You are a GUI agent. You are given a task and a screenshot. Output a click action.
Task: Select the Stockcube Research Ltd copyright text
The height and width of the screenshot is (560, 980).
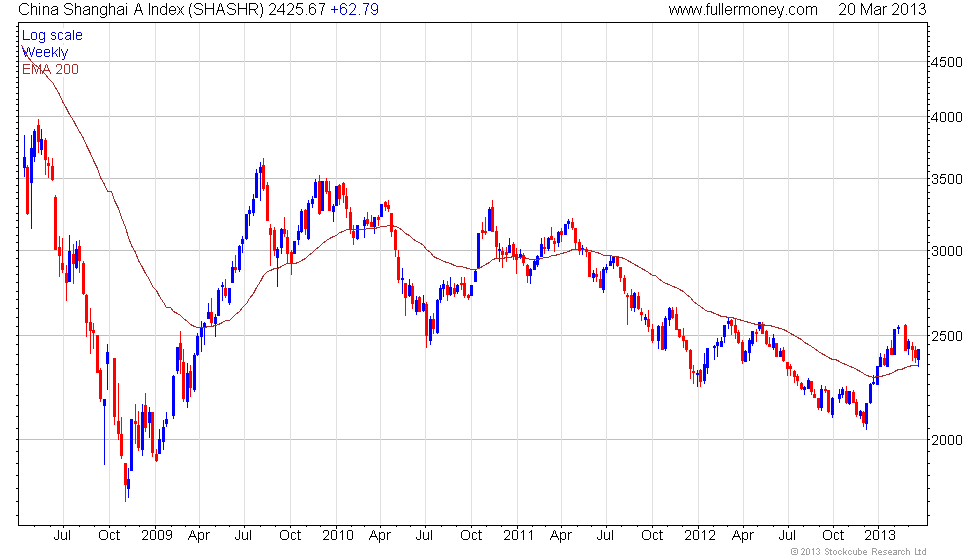click(858, 552)
